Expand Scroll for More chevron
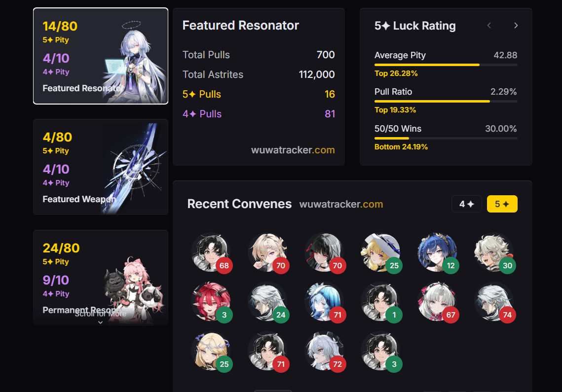The height and width of the screenshot is (392, 562). pos(100,322)
